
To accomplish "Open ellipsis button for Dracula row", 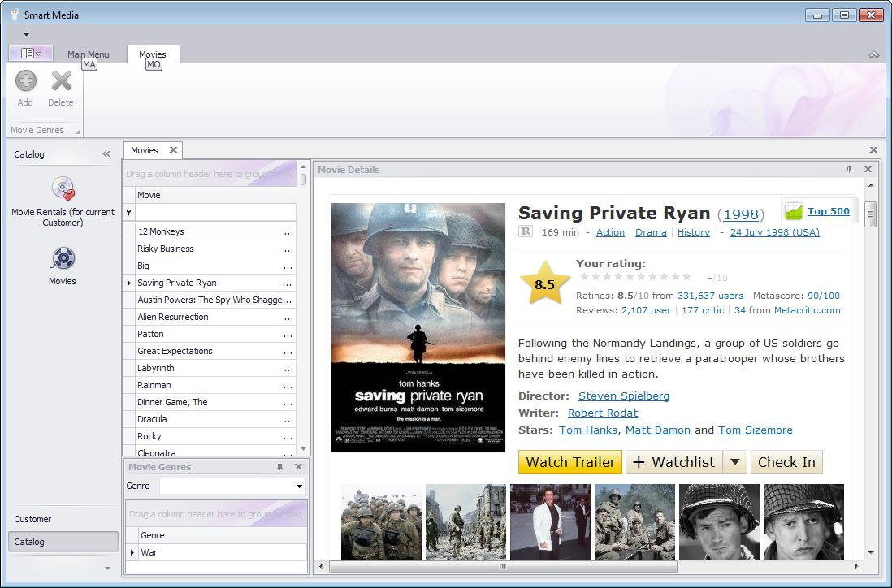I will [x=288, y=420].
